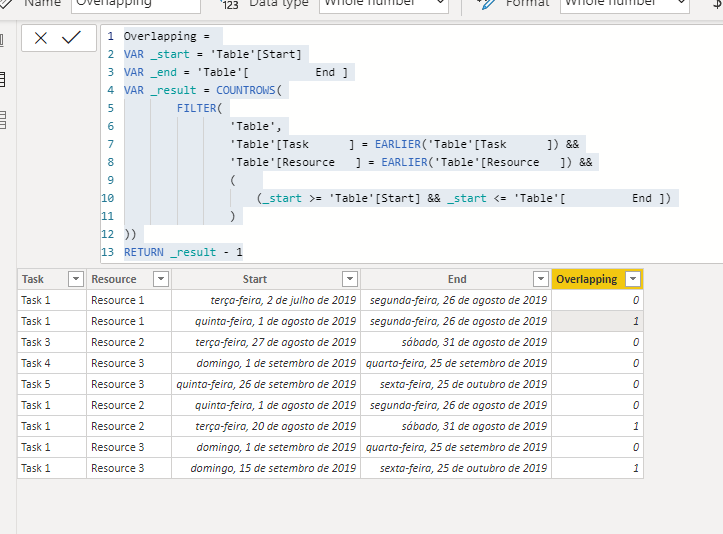
Task: Click the 'terça-feira, 2 de julho de 2019' cell
Action: click(266, 300)
